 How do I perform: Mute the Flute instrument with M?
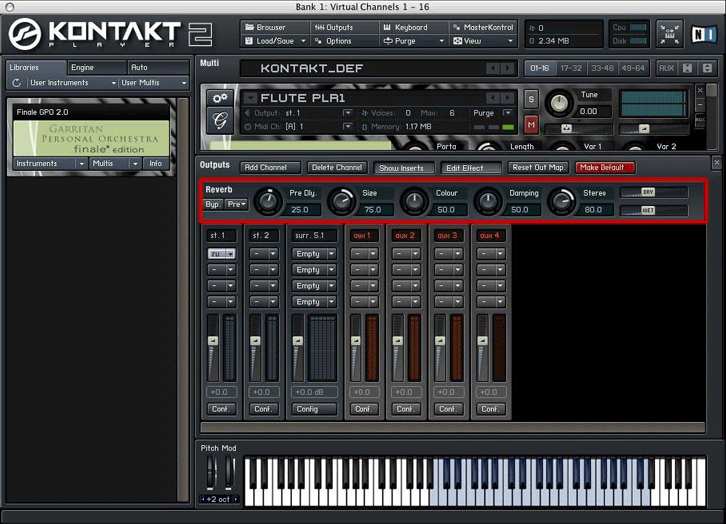tap(531, 124)
